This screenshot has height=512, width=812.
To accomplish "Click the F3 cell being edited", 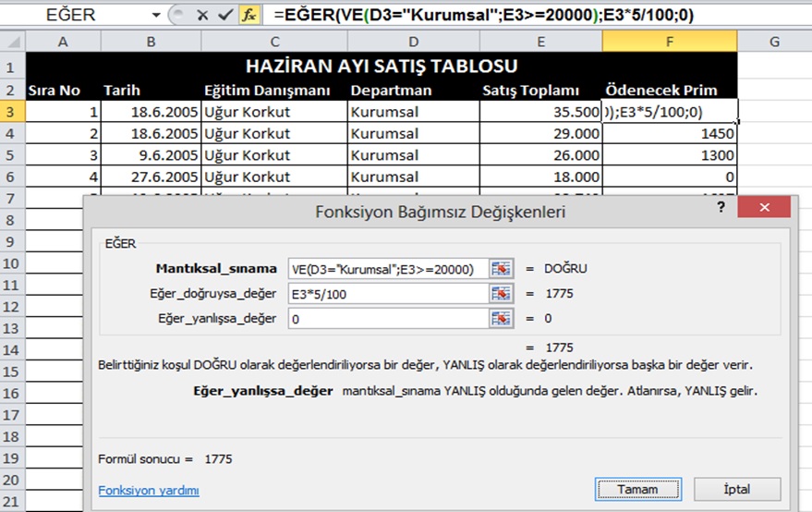I will tap(670, 112).
